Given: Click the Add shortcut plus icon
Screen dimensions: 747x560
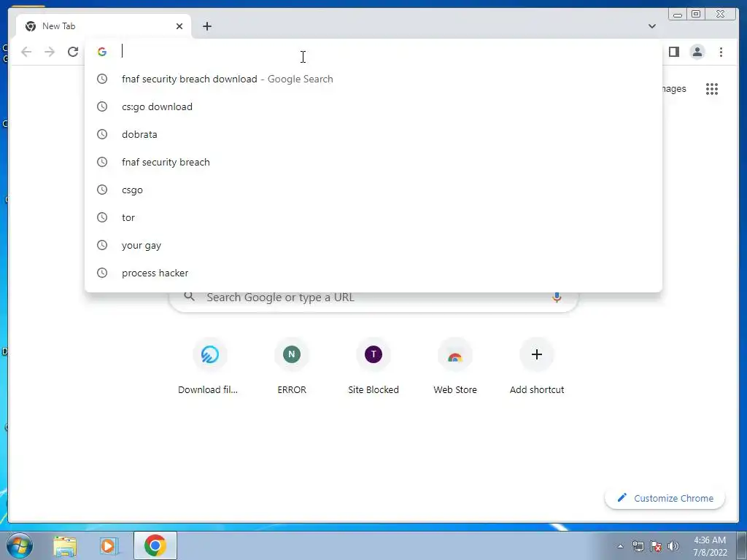Looking at the screenshot, I should point(537,354).
